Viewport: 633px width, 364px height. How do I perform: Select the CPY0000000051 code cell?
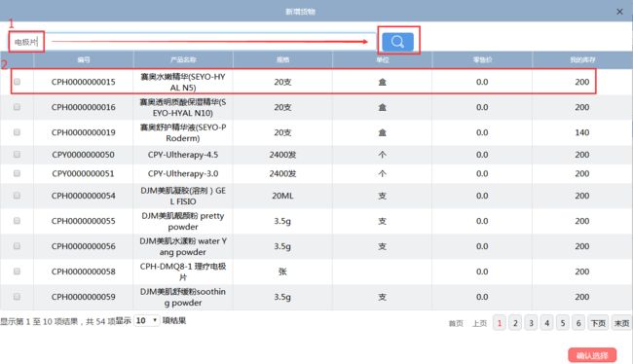pos(84,173)
